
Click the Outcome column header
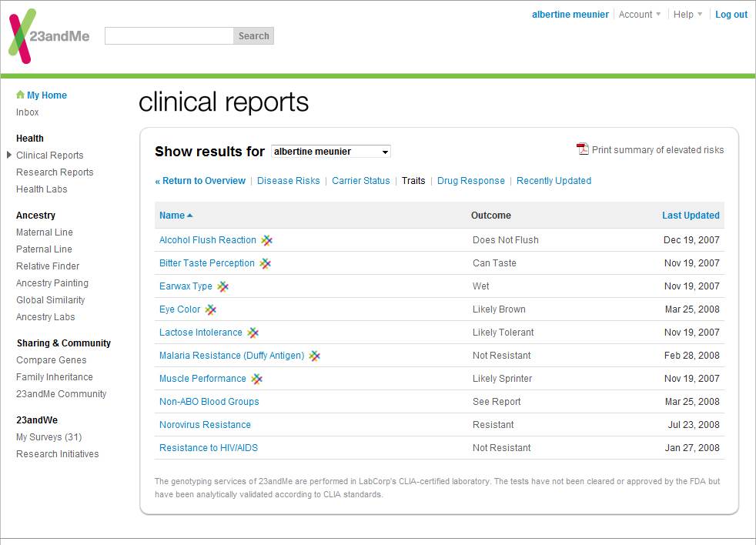(x=491, y=216)
